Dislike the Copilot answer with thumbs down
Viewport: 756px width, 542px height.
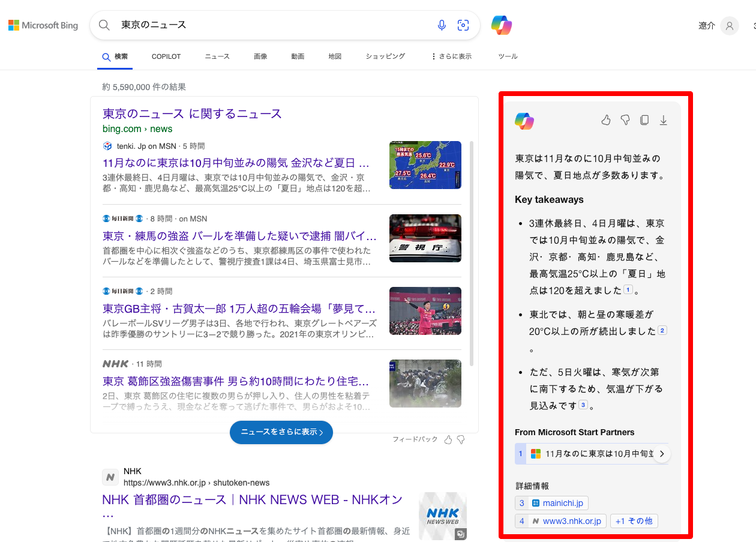(x=625, y=120)
